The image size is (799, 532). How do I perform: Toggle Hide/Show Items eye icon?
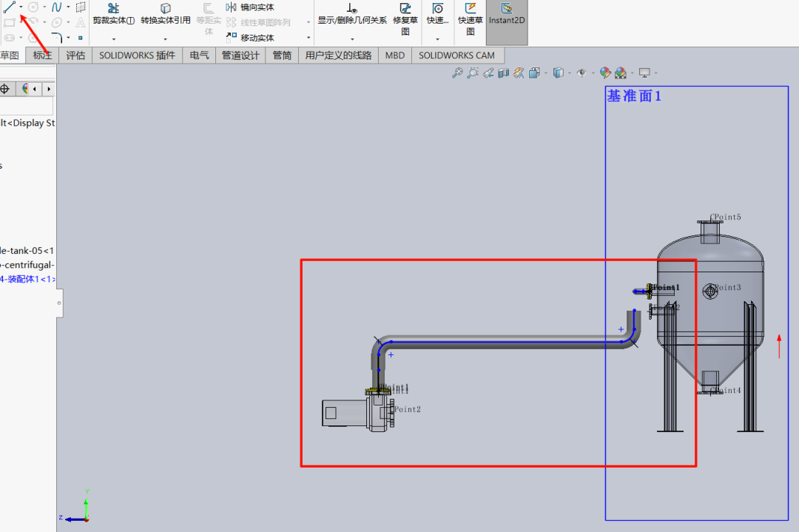[x=581, y=73]
